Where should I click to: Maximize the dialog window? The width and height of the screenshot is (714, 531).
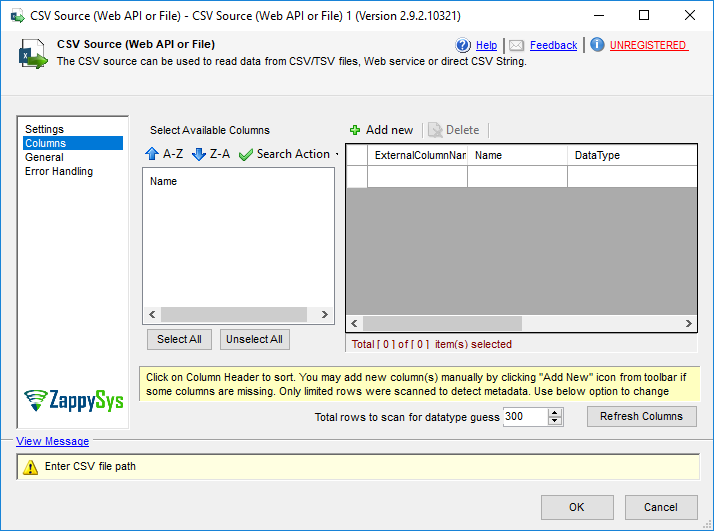click(644, 15)
